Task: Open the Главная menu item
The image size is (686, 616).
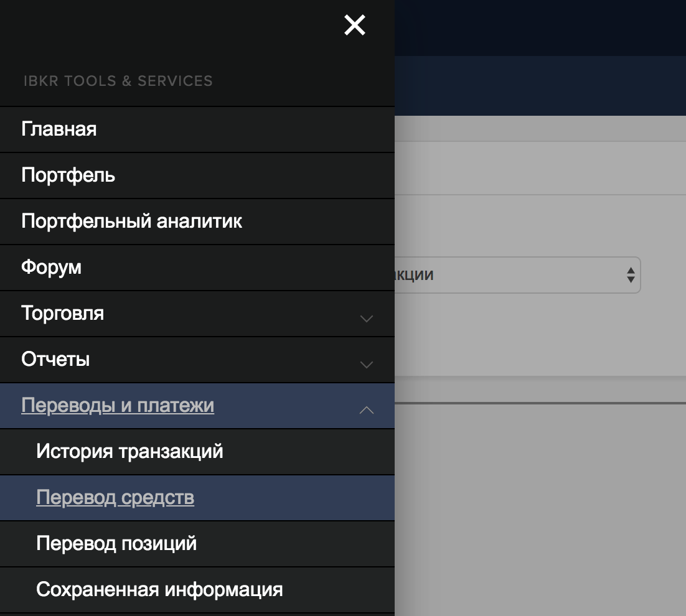Action: click(59, 129)
